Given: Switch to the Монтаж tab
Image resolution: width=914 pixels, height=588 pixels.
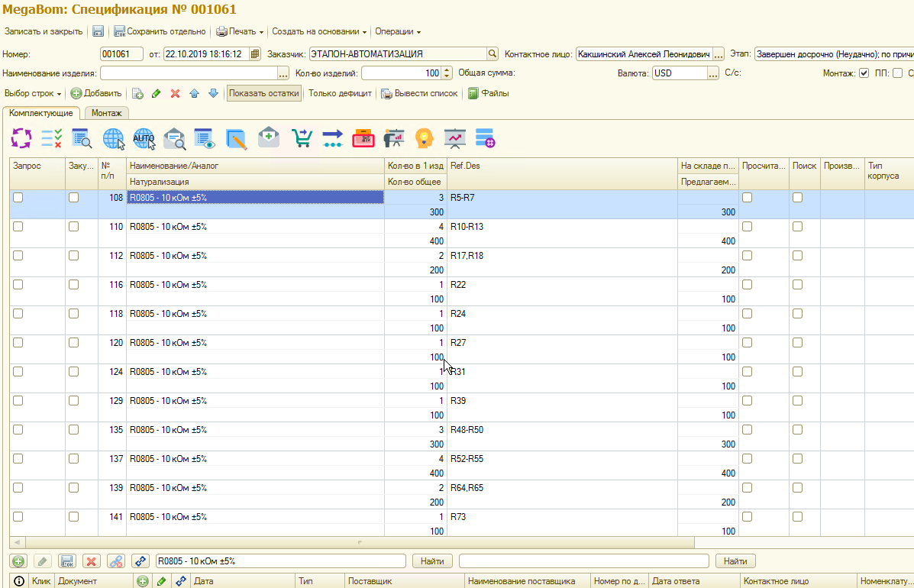Looking at the screenshot, I should point(106,113).
